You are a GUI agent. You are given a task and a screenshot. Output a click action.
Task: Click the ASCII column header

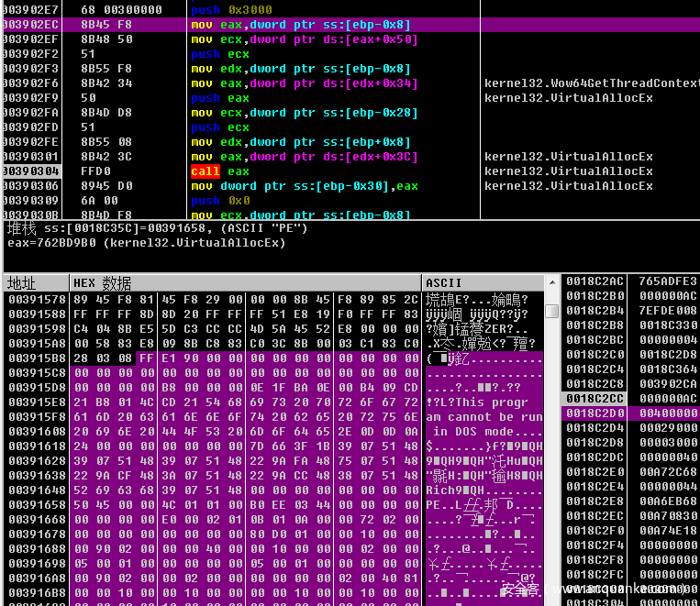444,282
